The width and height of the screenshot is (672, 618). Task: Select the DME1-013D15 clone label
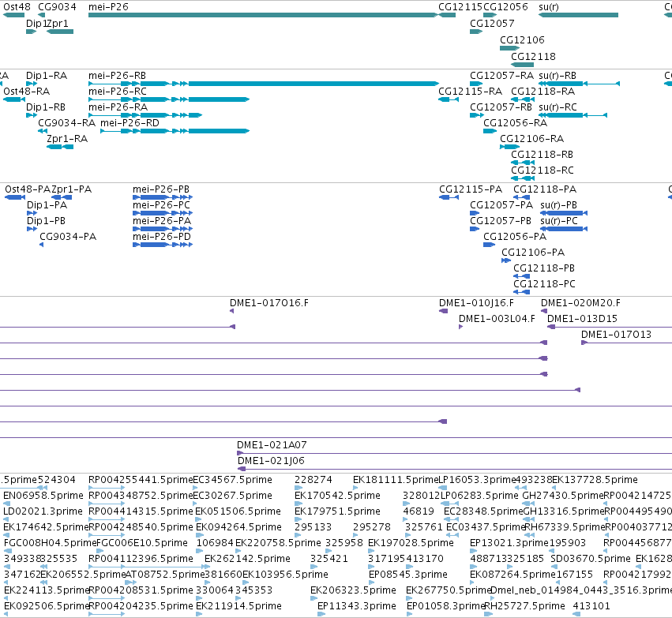tap(582, 319)
